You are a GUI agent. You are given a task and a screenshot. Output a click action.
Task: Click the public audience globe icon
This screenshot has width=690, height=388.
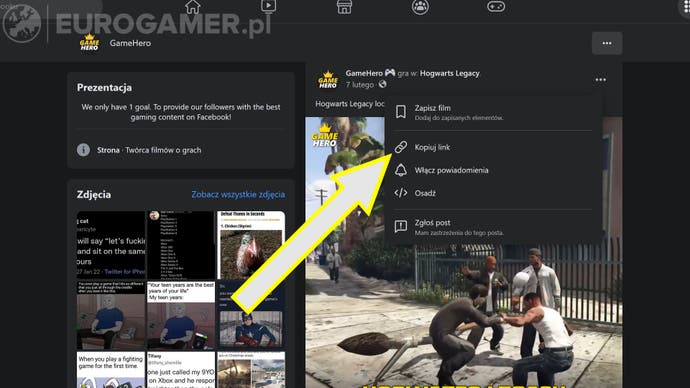tap(382, 84)
